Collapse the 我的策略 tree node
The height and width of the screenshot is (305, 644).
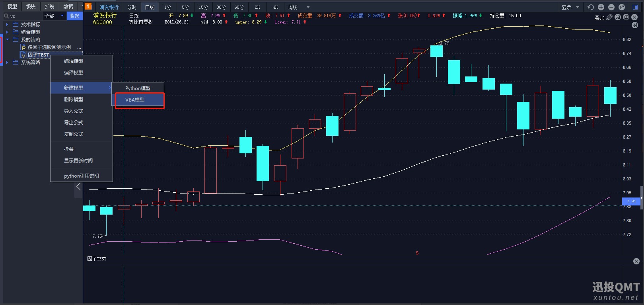tap(7, 39)
